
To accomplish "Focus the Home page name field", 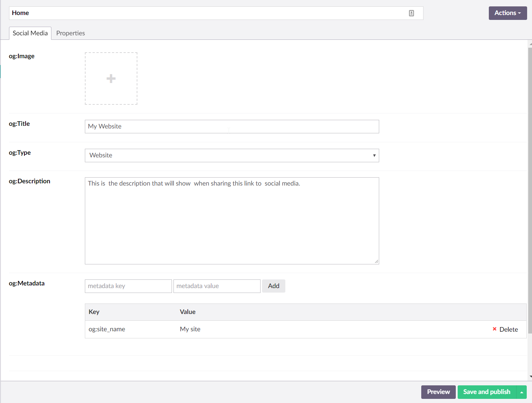I will [x=216, y=13].
